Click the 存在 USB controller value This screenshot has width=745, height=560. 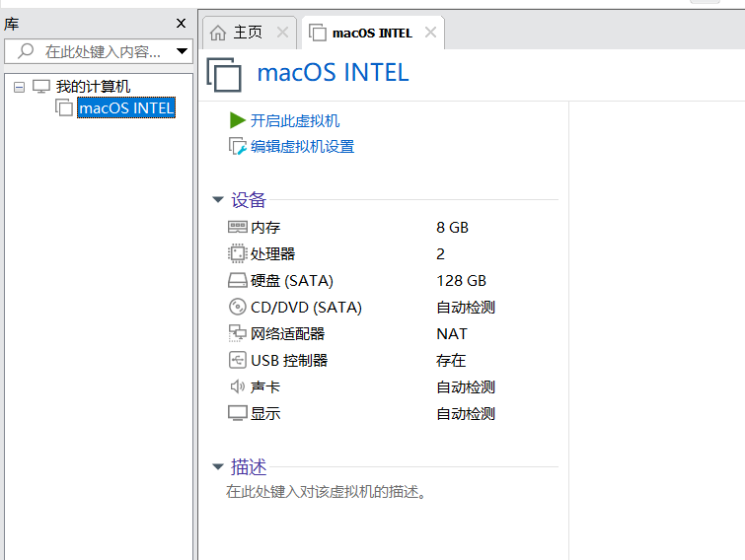(451, 360)
